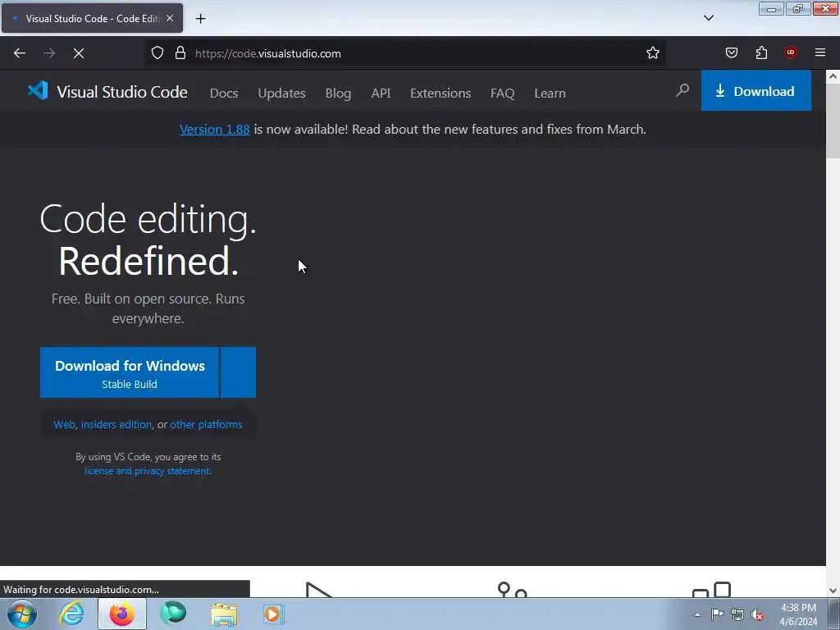The image size is (840, 630).
Task: Open the Version 1.88 link
Action: coord(214,129)
